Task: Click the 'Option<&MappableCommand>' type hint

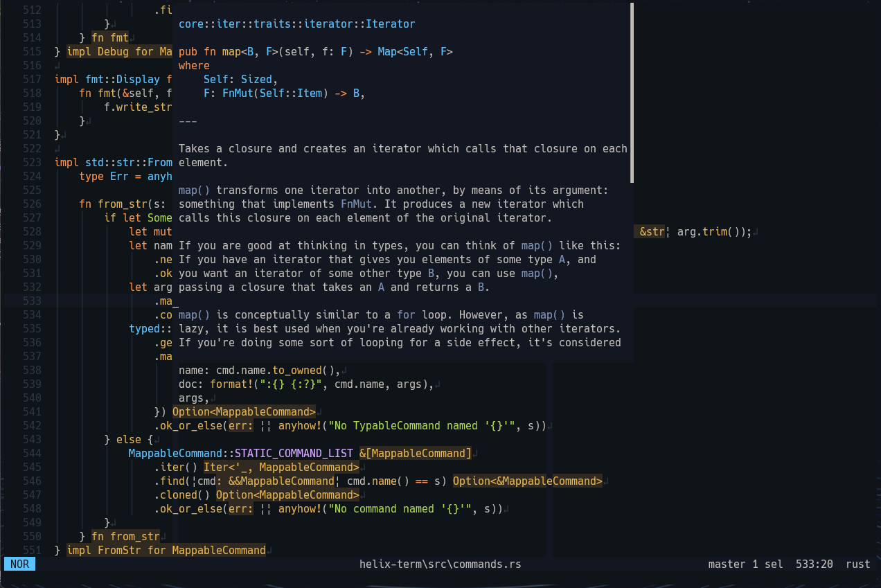Action: click(x=528, y=481)
